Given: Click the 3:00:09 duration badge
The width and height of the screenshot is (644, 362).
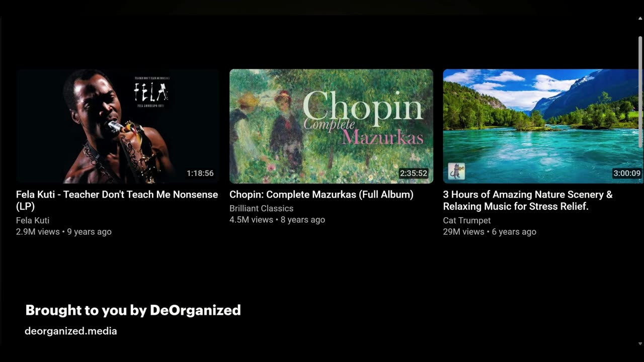Looking at the screenshot, I should 627,173.
